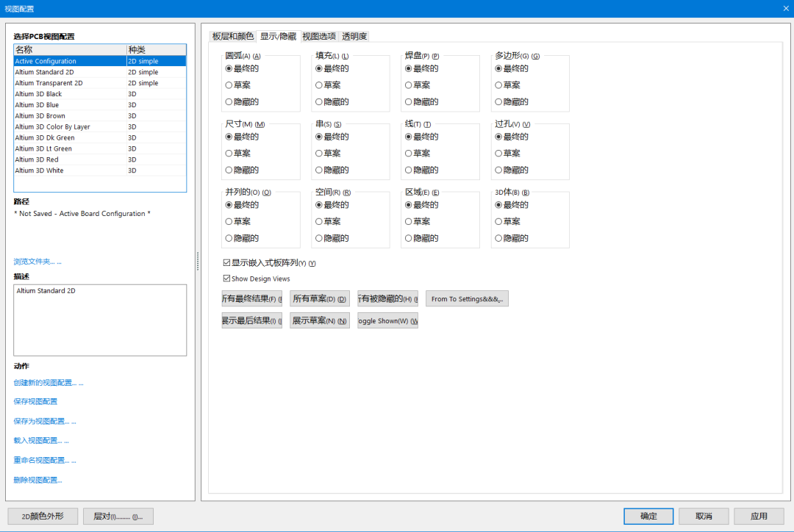Set 过孔 display to 草案
The width and height of the screenshot is (794, 532).
pos(498,154)
